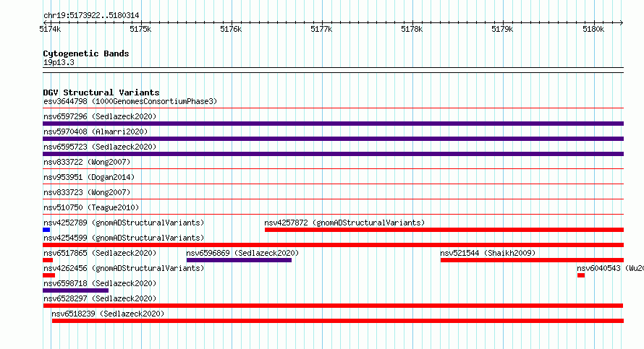This screenshot has width=644, height=349.
Task: Click the small blue bar of nsv4252789
Action: pyautogui.click(x=46, y=230)
